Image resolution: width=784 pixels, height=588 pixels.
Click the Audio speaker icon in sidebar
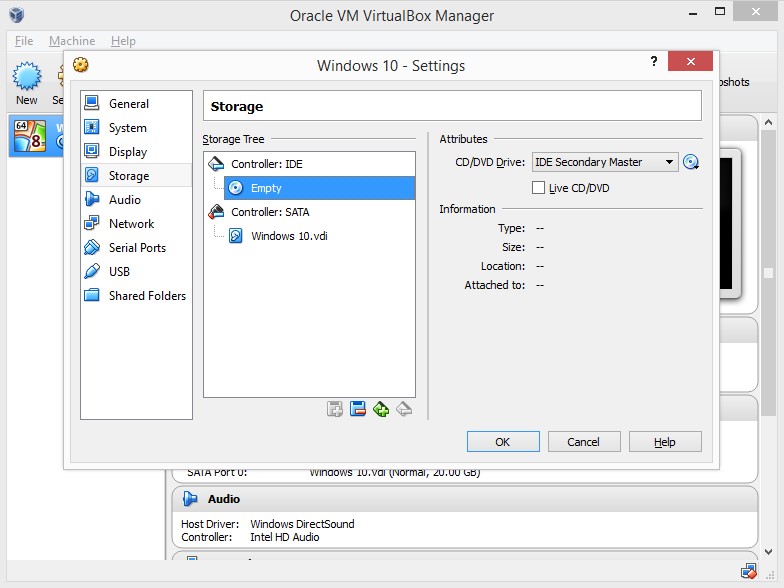click(92, 199)
